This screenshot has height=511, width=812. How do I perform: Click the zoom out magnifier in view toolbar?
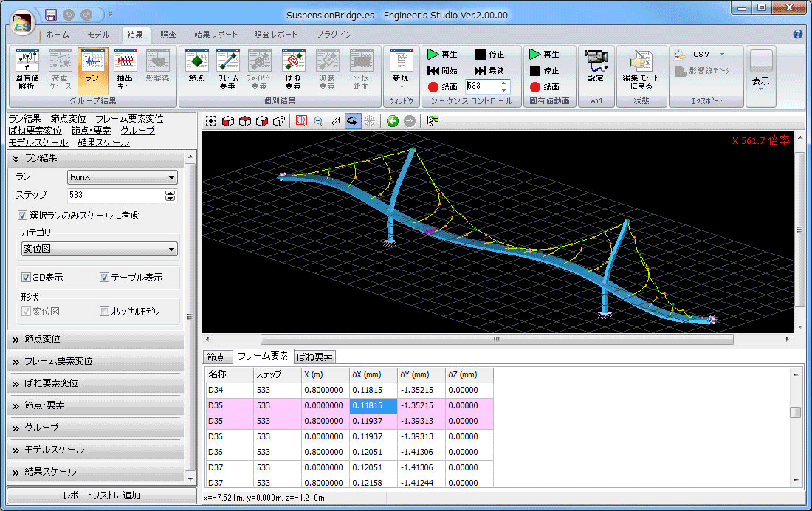[318, 121]
